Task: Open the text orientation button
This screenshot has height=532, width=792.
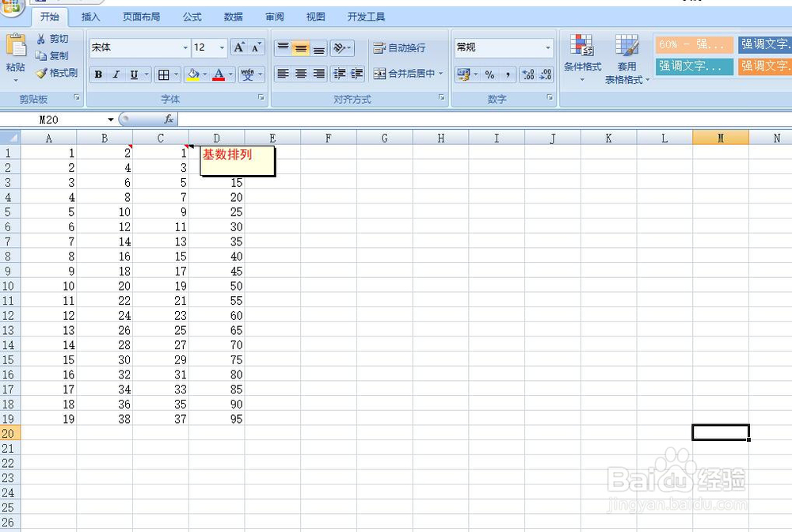Action: pos(342,48)
